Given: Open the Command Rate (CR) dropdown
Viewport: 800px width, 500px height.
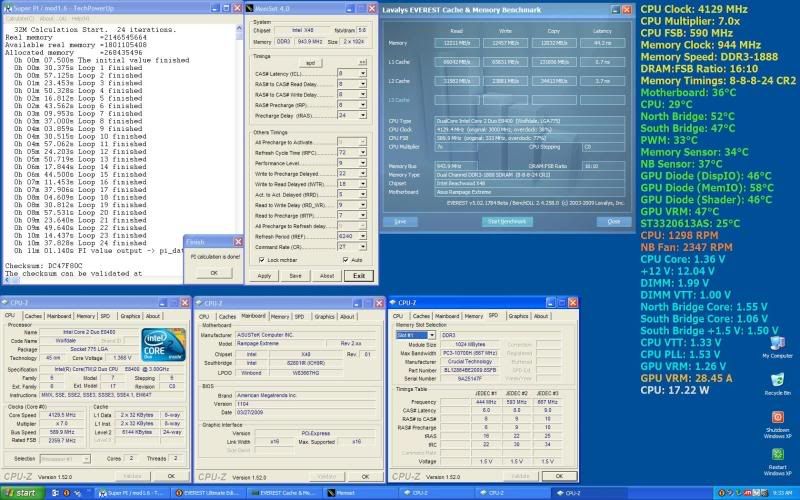Looking at the screenshot, I should [363, 246].
